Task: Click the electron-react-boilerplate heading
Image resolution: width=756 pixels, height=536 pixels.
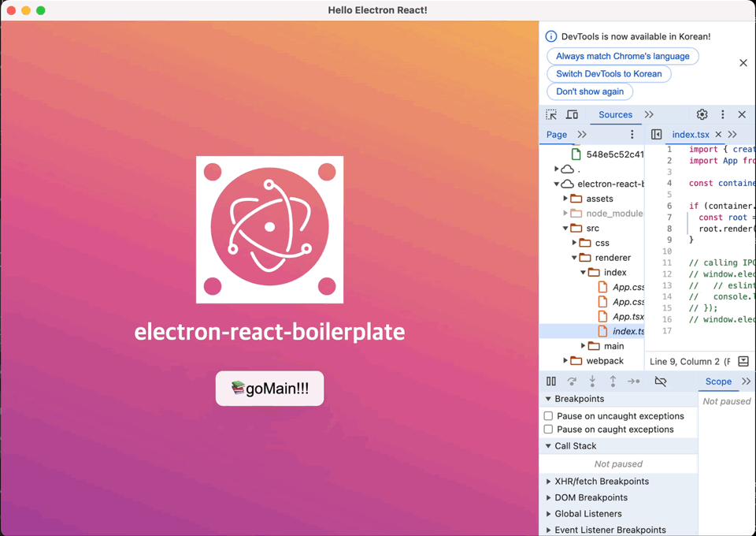Action: (x=269, y=332)
